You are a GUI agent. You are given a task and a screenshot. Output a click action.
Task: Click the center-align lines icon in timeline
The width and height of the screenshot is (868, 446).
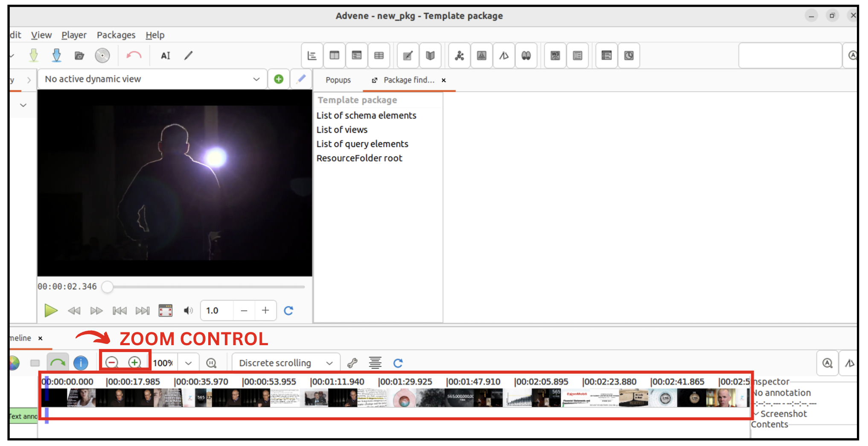375,363
